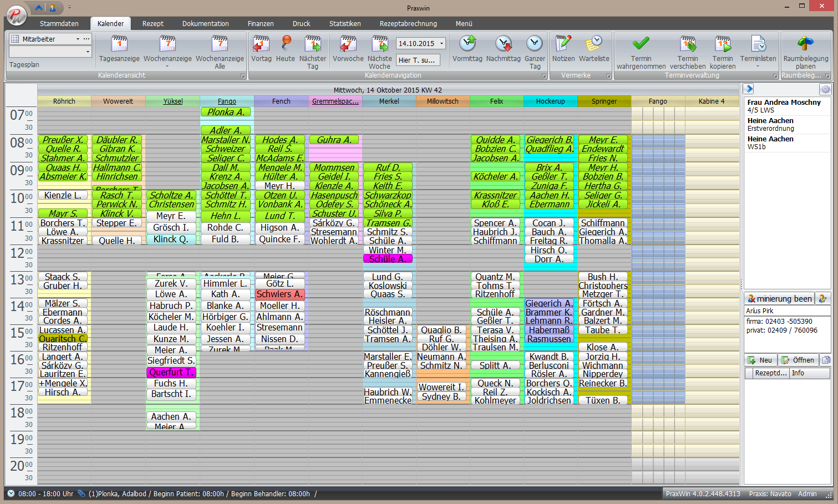
Task: Open the Rezeptabrechnung tab
Action: click(408, 24)
